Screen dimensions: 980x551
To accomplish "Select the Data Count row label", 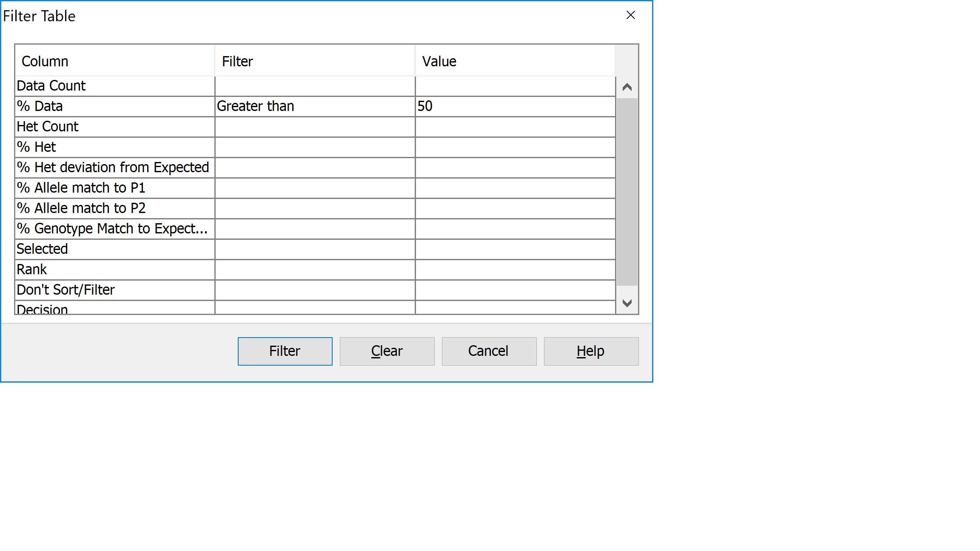I will tap(115, 86).
